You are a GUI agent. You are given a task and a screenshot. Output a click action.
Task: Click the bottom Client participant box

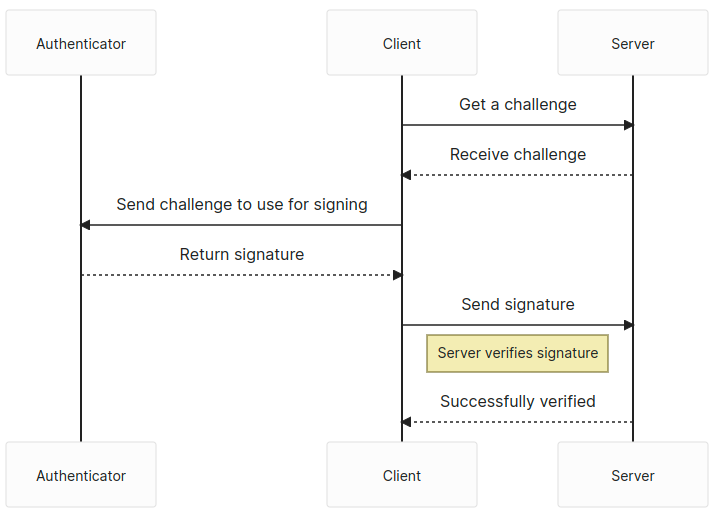(x=402, y=476)
